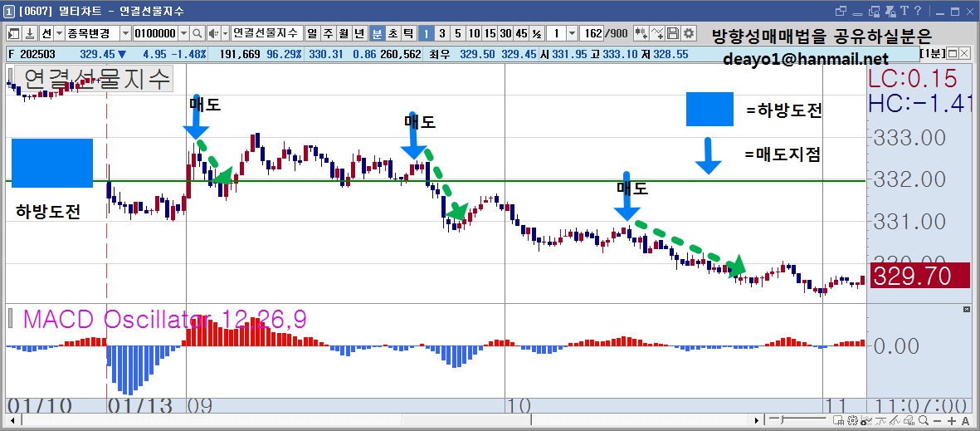This screenshot has height=431, width=980.
Task: Click the horizontal scrollbar thumb
Action: point(466,420)
